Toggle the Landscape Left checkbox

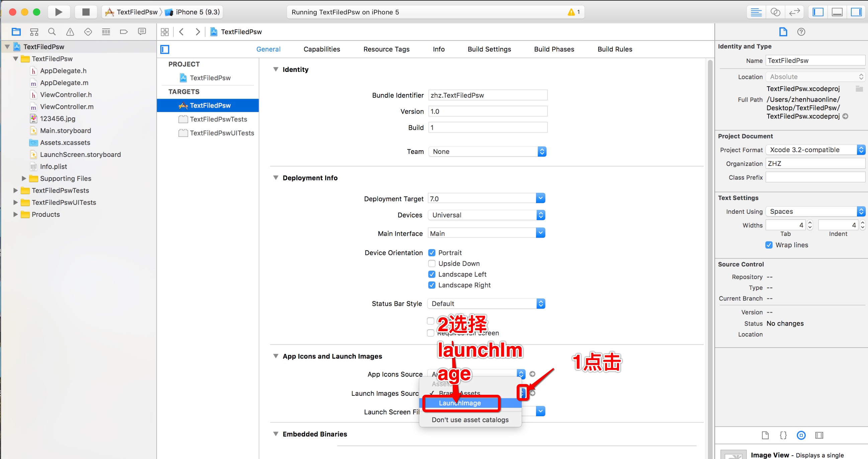pos(432,274)
